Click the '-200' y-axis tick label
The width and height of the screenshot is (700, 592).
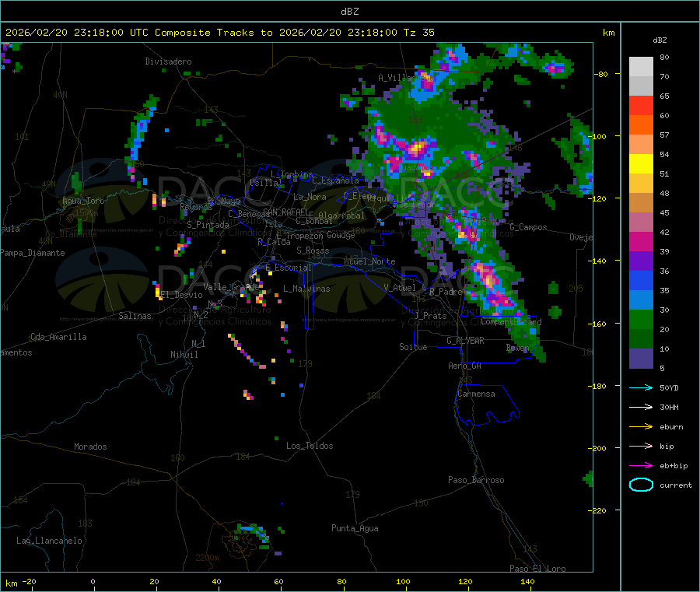pos(597,448)
